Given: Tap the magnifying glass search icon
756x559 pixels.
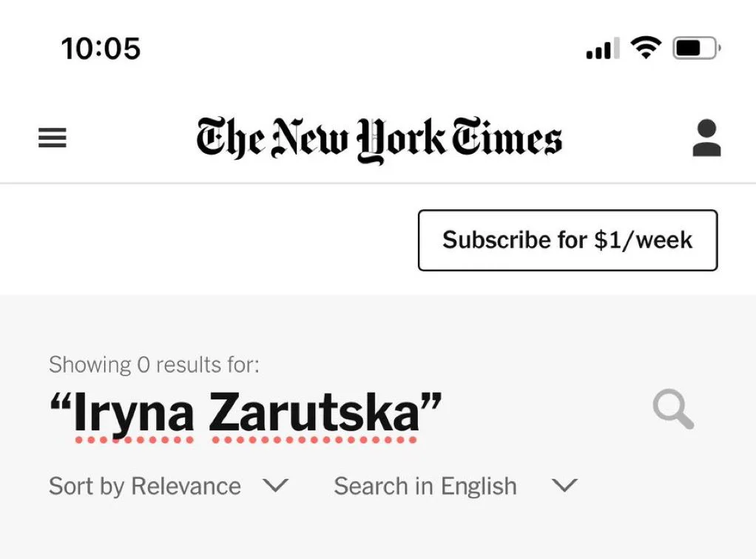Looking at the screenshot, I should point(673,409).
